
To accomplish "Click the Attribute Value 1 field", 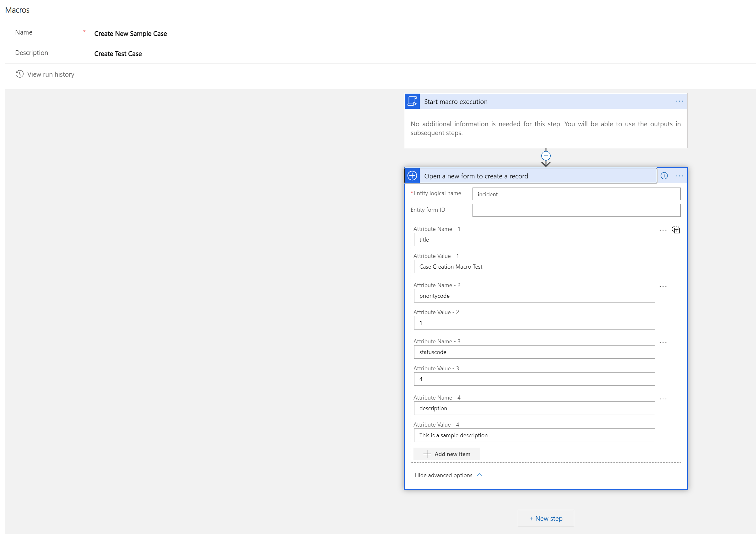I will click(x=534, y=266).
